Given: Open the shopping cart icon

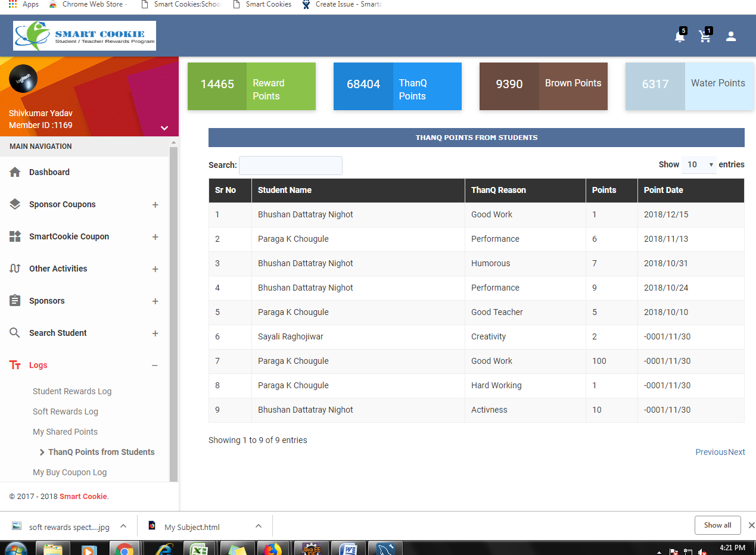Looking at the screenshot, I should (705, 37).
